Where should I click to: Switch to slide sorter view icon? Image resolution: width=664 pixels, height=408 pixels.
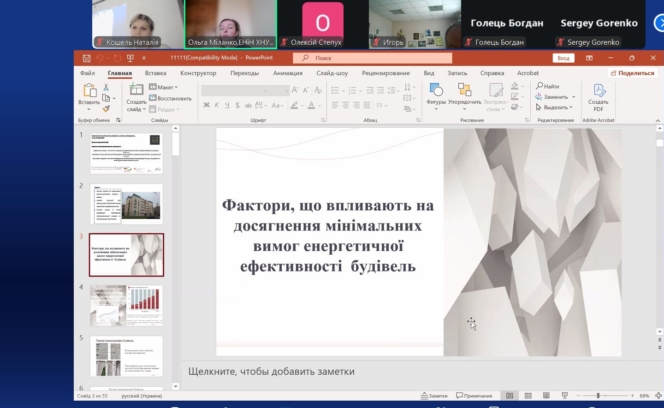526,396
